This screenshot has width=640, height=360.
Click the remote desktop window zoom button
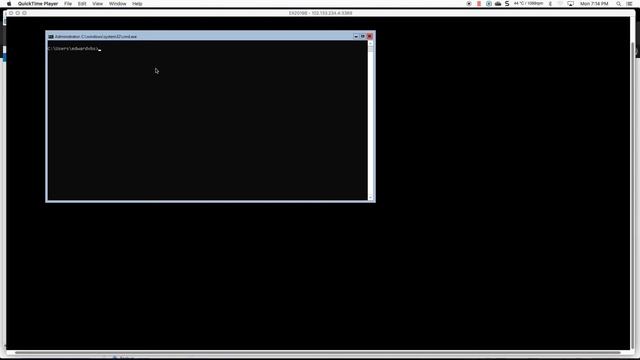point(24,13)
